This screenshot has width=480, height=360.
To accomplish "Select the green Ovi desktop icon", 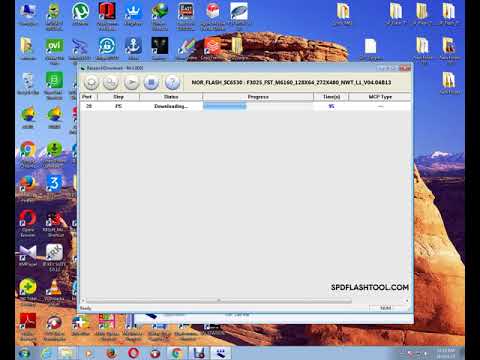I will [x=54, y=51].
